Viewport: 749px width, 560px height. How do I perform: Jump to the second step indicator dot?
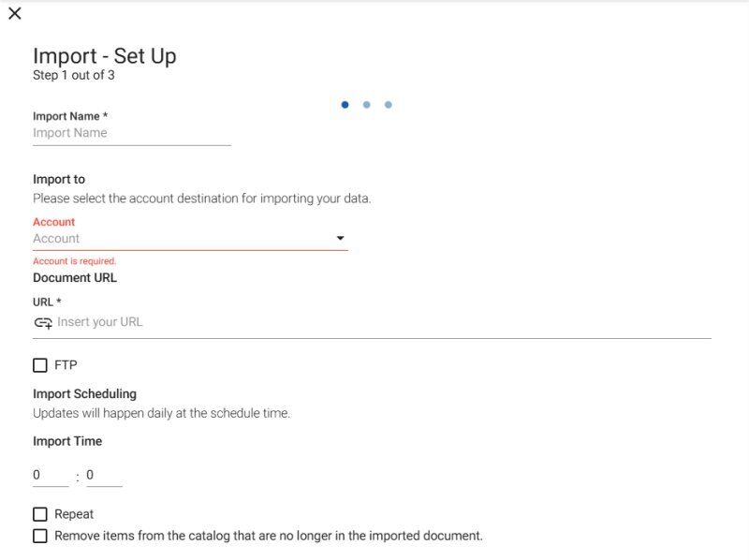pos(367,105)
